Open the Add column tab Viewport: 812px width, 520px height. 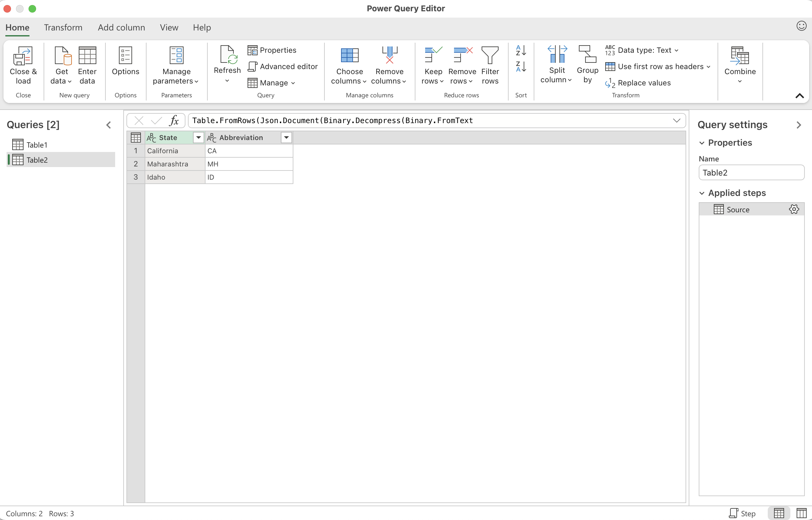(121, 27)
